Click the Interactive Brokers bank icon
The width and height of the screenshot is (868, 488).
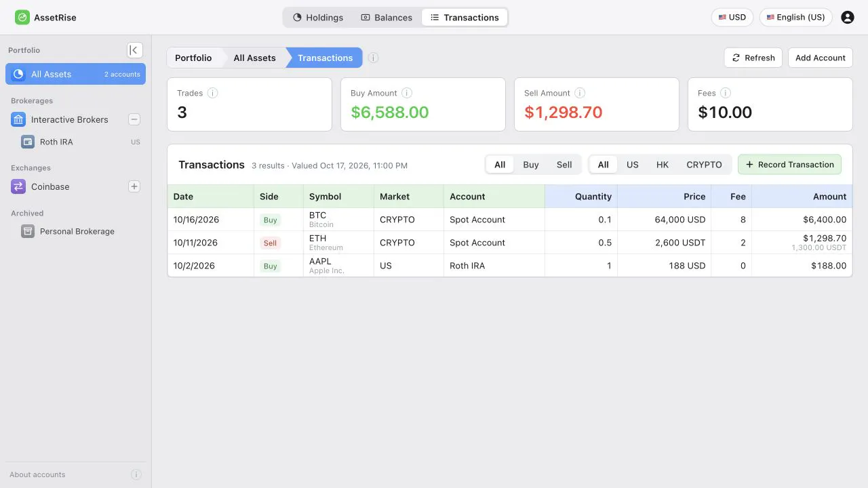pos(18,120)
